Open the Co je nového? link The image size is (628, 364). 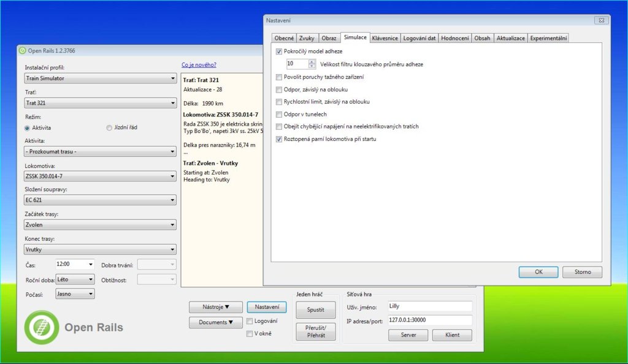pos(199,65)
